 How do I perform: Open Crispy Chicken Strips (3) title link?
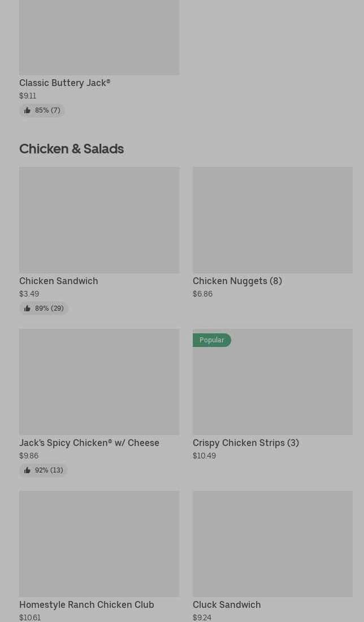[x=246, y=443]
